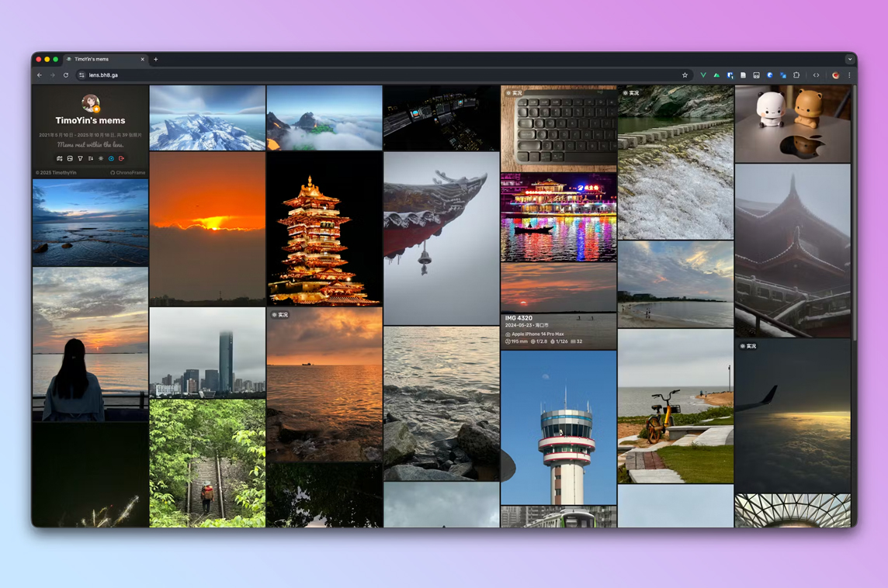Toggle the light/dark theme sun icon
Image resolution: width=888 pixels, height=588 pixels.
click(x=101, y=158)
